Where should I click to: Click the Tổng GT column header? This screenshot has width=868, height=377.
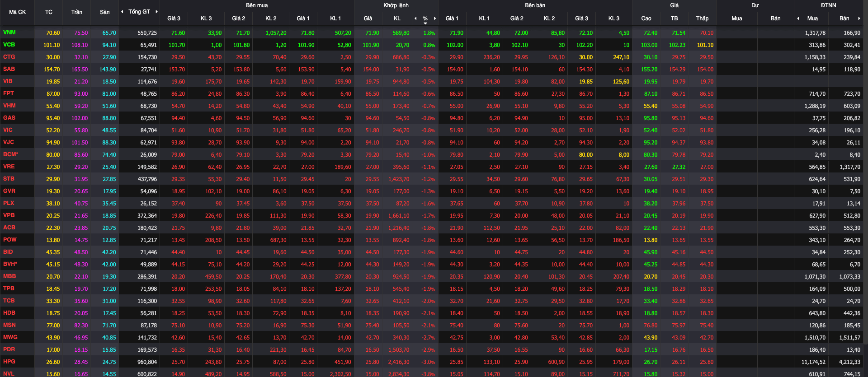click(x=139, y=12)
